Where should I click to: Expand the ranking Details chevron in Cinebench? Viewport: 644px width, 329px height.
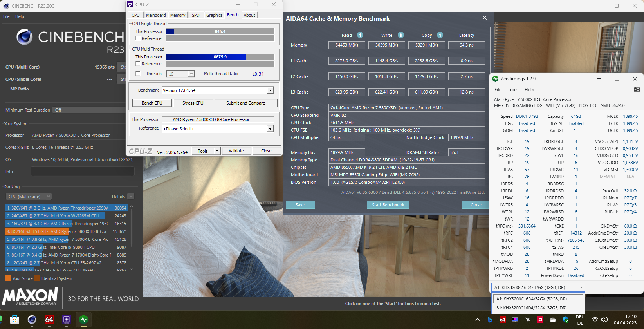(x=131, y=197)
